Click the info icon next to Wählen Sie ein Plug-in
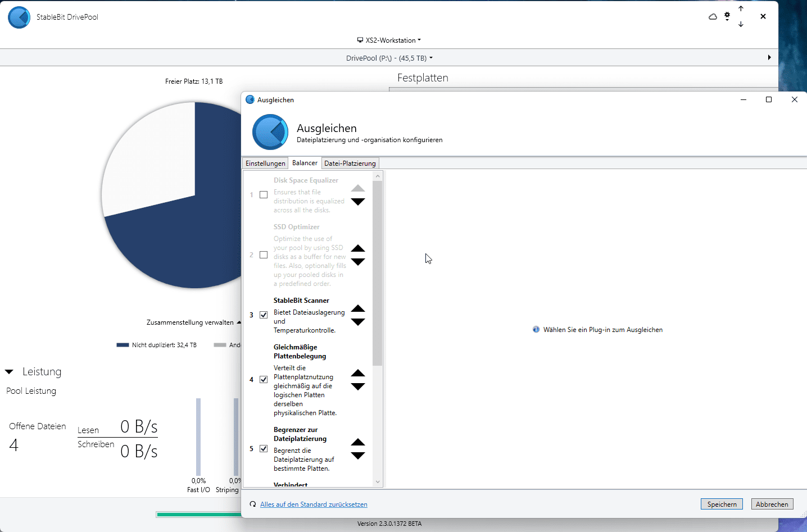This screenshot has height=532, width=807. (x=536, y=330)
